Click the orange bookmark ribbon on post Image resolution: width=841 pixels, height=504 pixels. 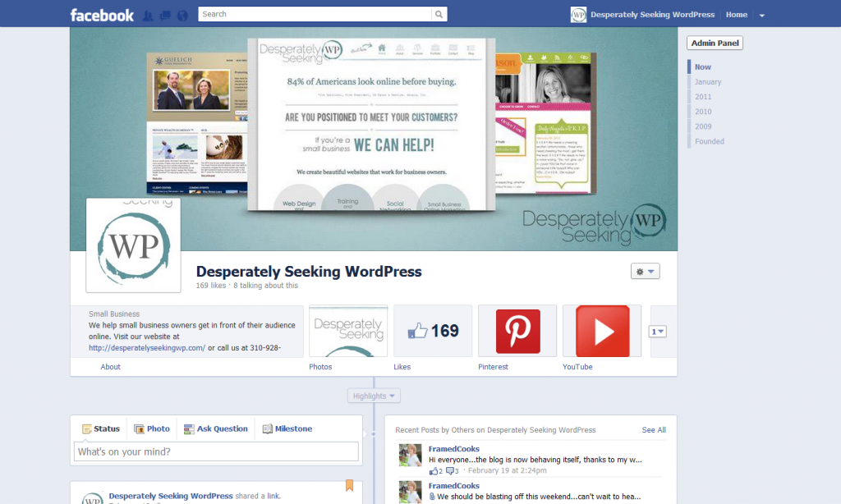349,485
